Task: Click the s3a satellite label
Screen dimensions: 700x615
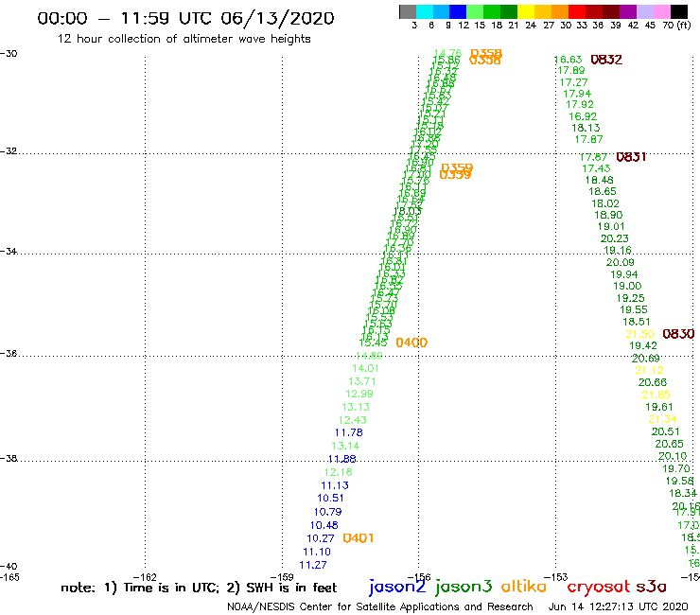Action: coord(651,587)
